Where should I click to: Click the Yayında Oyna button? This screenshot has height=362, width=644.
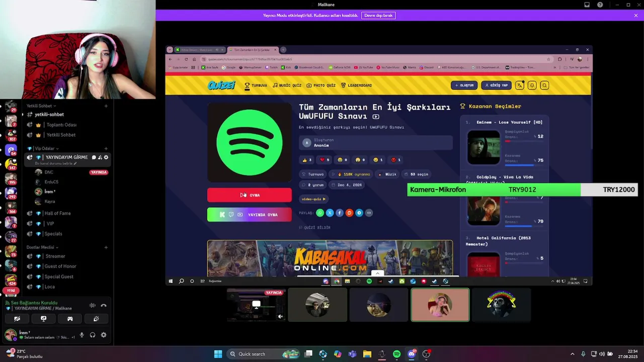(x=250, y=215)
